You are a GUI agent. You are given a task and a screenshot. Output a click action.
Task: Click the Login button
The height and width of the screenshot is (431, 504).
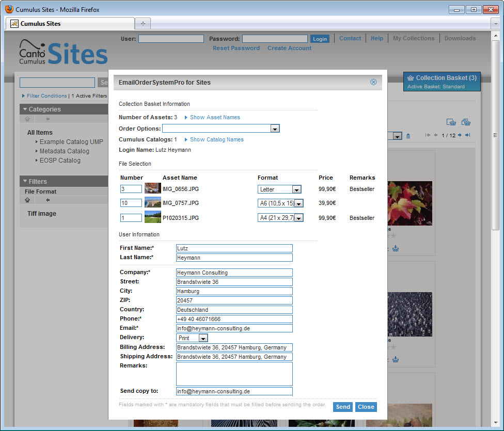click(x=320, y=39)
